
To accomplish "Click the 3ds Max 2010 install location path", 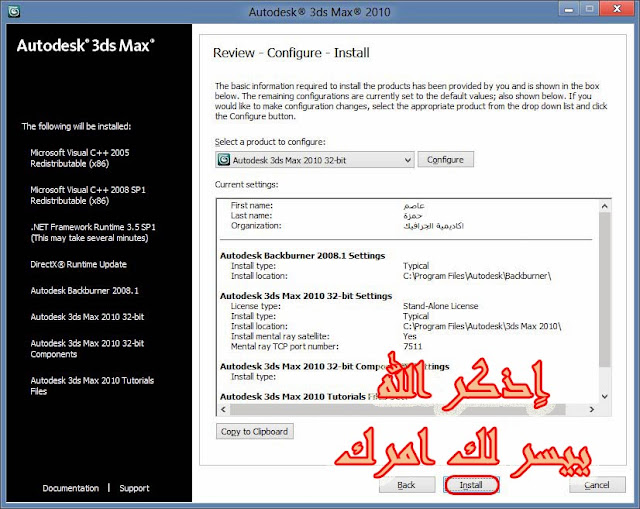I will point(482,326).
